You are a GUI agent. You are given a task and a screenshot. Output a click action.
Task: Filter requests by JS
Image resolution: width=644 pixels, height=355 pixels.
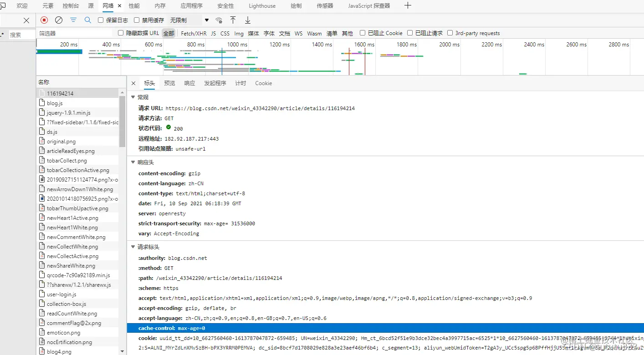pos(214,33)
